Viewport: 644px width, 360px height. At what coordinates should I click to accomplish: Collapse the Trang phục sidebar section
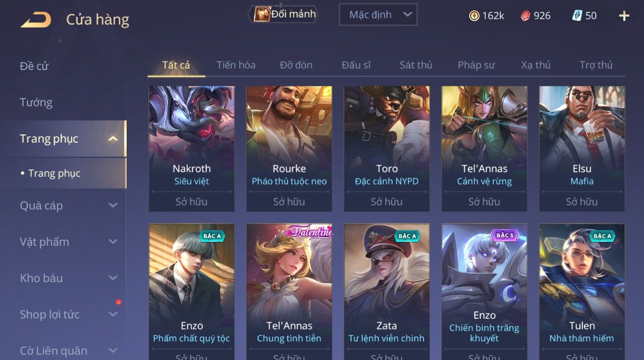113,139
